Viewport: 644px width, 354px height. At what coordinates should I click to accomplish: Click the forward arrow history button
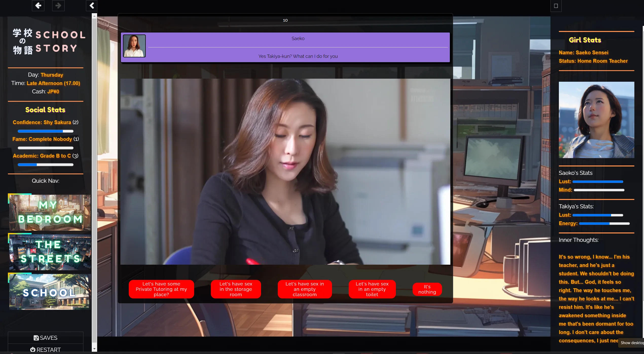58,6
